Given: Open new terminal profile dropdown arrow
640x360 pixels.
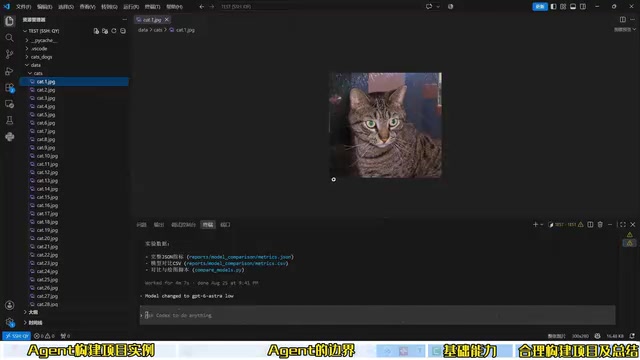Looking at the screenshot, I should (542, 224).
